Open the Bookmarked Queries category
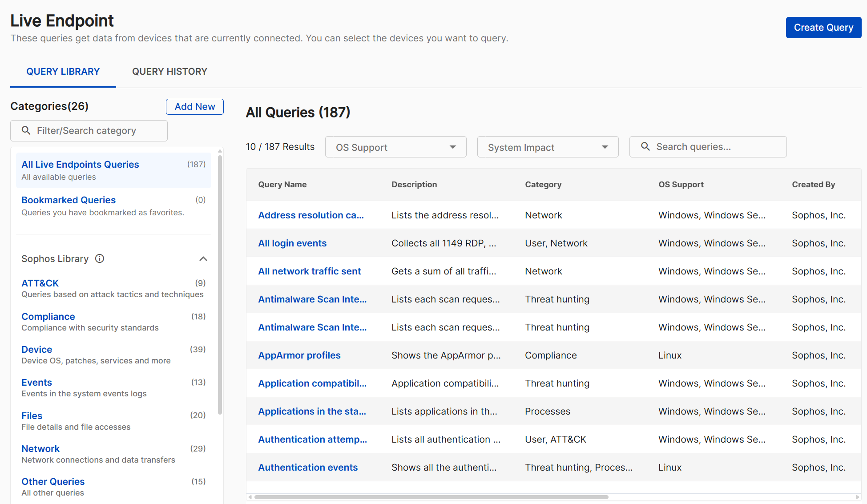 point(113,206)
